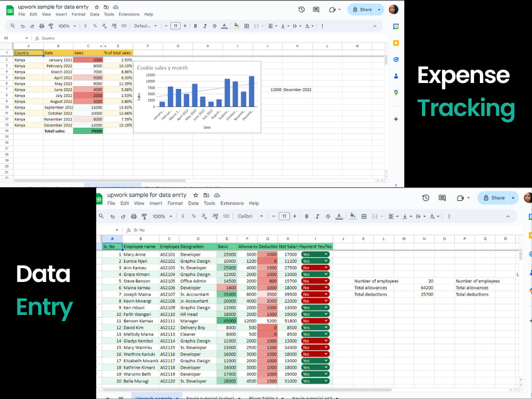Viewport: 532px width, 399px height.
Task: Open horizontal align dropdown in top toolbar
Action: pyautogui.click(x=272, y=26)
